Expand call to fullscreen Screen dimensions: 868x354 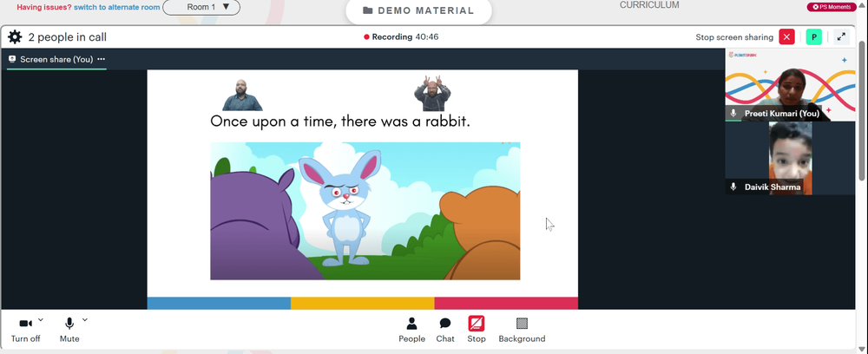841,37
